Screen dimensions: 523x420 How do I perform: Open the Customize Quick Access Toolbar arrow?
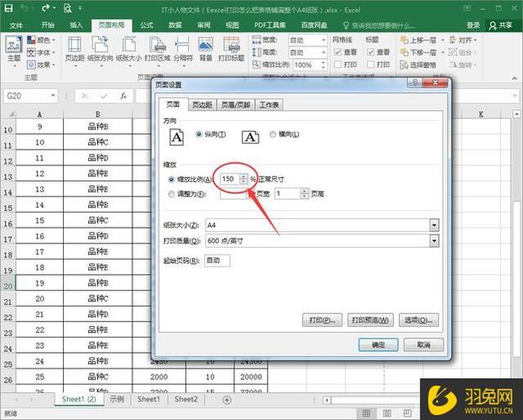(81, 8)
